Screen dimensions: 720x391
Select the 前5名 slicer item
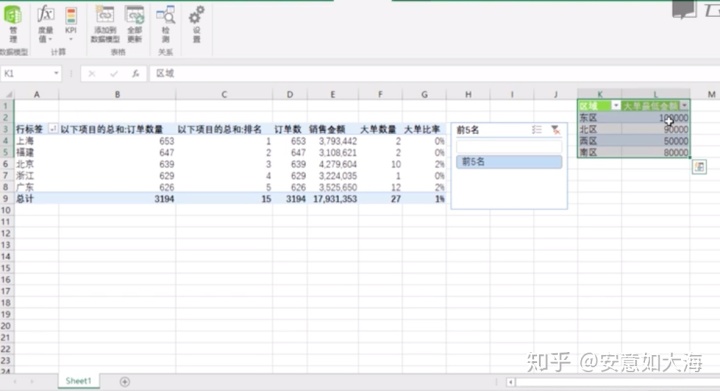[509, 162]
